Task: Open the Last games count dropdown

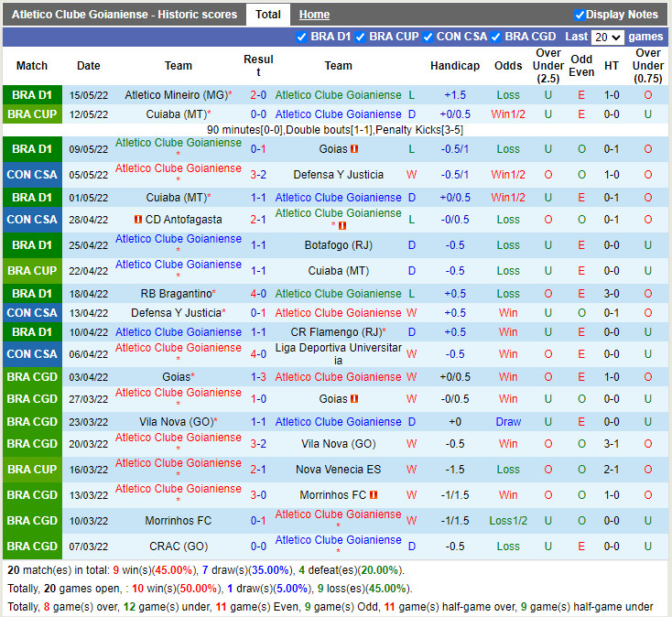Action: coord(608,38)
